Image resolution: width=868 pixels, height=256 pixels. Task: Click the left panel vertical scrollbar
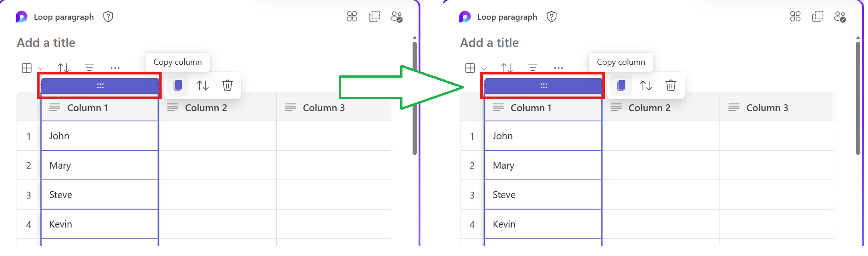point(414,97)
